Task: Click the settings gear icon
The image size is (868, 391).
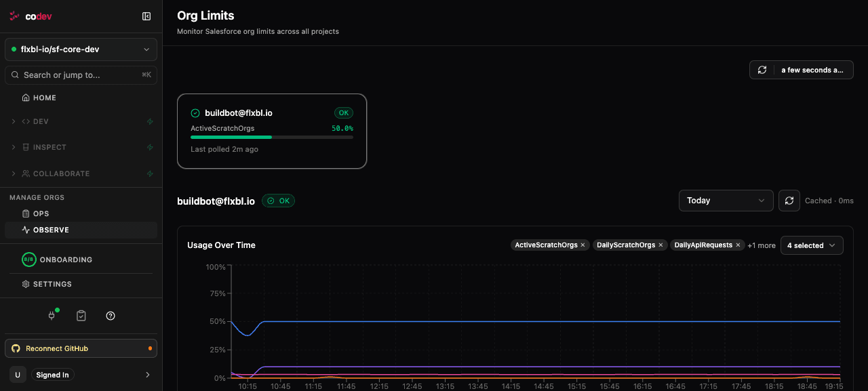Action: click(26, 284)
